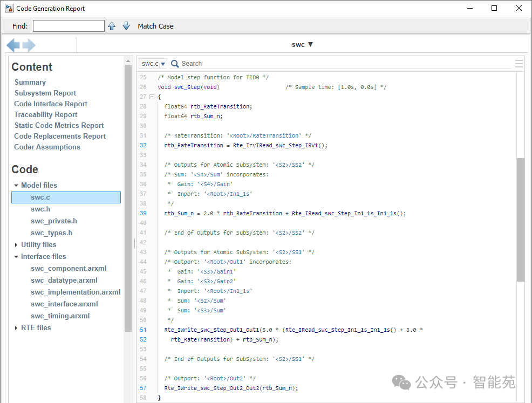Click the <S3>/Sum link
The height and width of the screenshot is (403, 532).
210,310
